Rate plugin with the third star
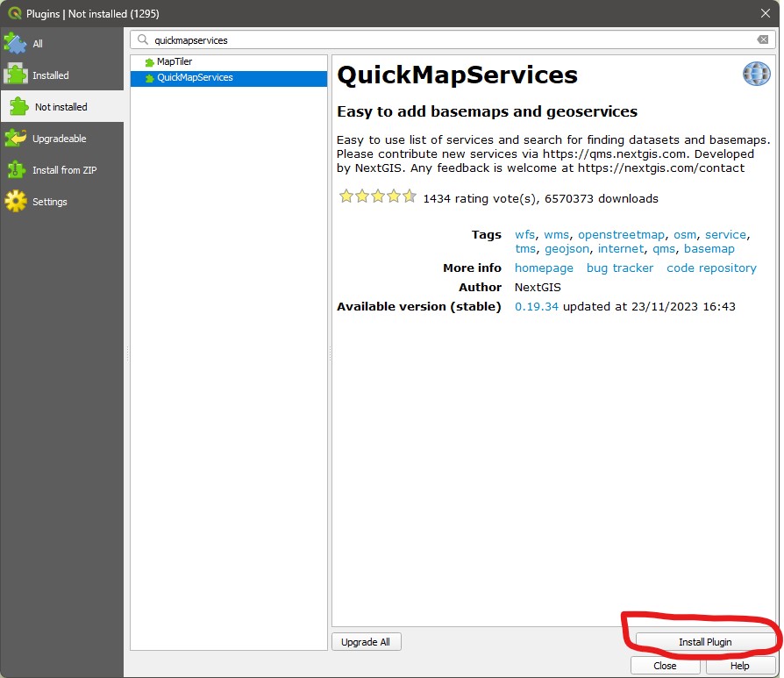The width and height of the screenshot is (784, 678). (x=378, y=196)
